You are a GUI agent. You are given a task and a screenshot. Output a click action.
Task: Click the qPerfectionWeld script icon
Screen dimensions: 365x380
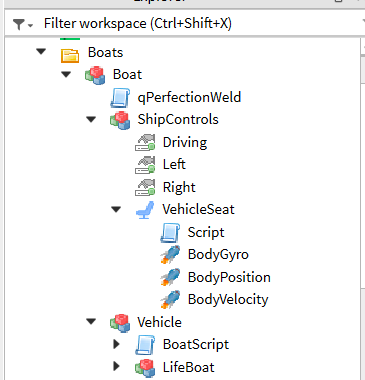(x=120, y=98)
